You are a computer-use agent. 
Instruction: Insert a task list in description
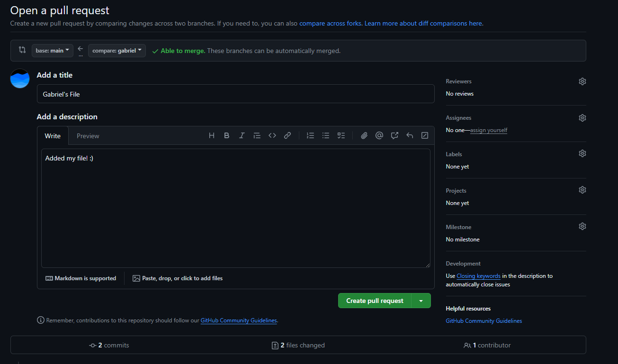341,135
